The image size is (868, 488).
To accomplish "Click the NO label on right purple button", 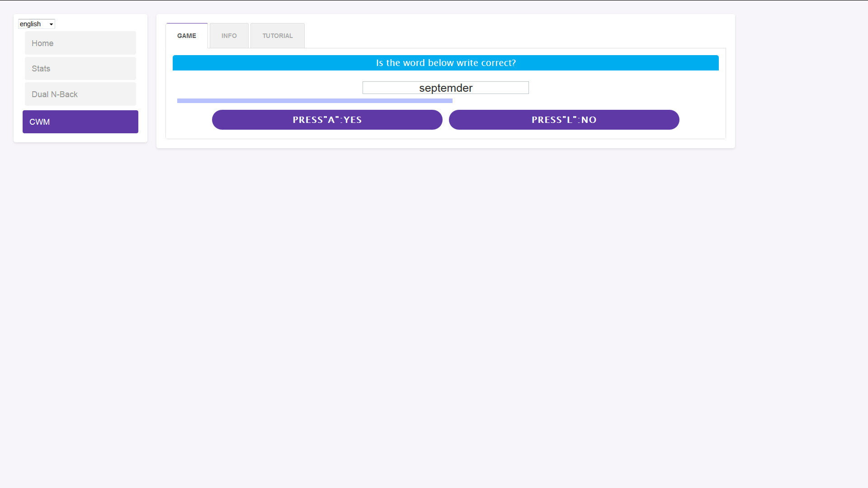I will (x=589, y=120).
